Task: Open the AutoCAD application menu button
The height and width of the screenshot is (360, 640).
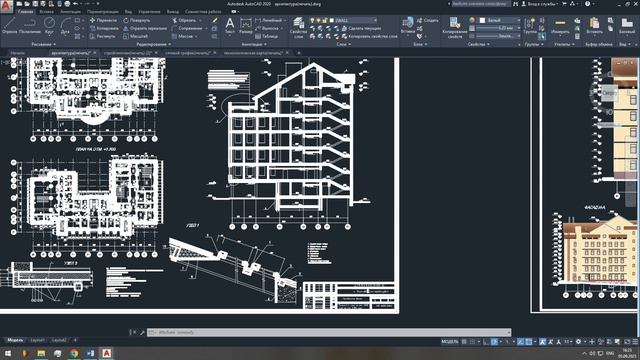Action: (x=6, y=6)
